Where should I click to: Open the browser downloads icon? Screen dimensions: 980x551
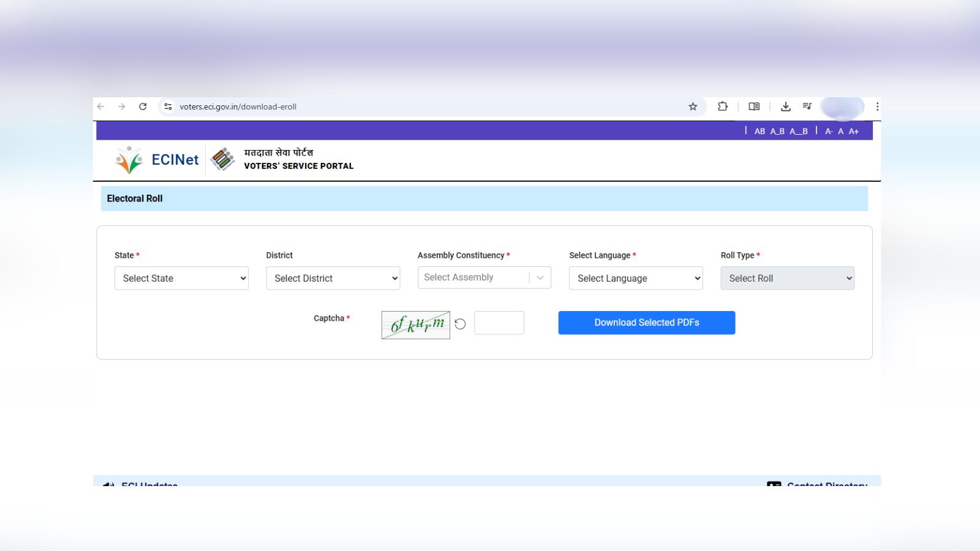[x=785, y=107]
